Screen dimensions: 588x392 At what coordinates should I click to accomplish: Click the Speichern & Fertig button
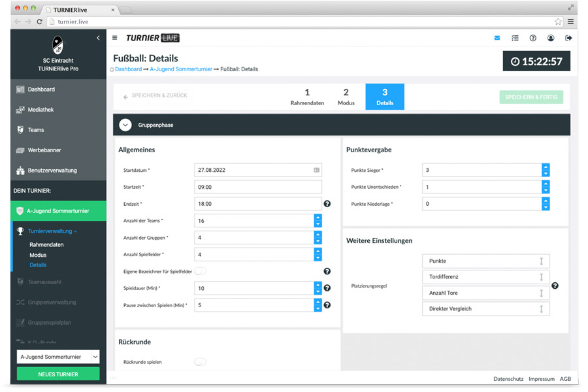pos(531,97)
